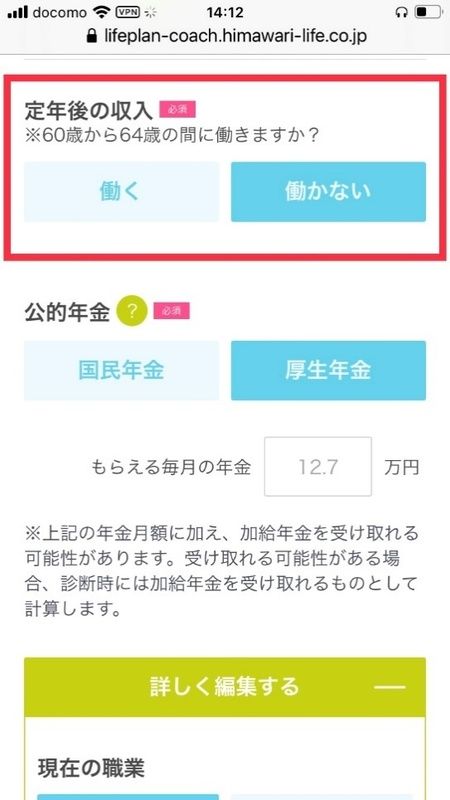Tap the headphones icon in status bar
The height and width of the screenshot is (800, 450).
[x=402, y=12]
